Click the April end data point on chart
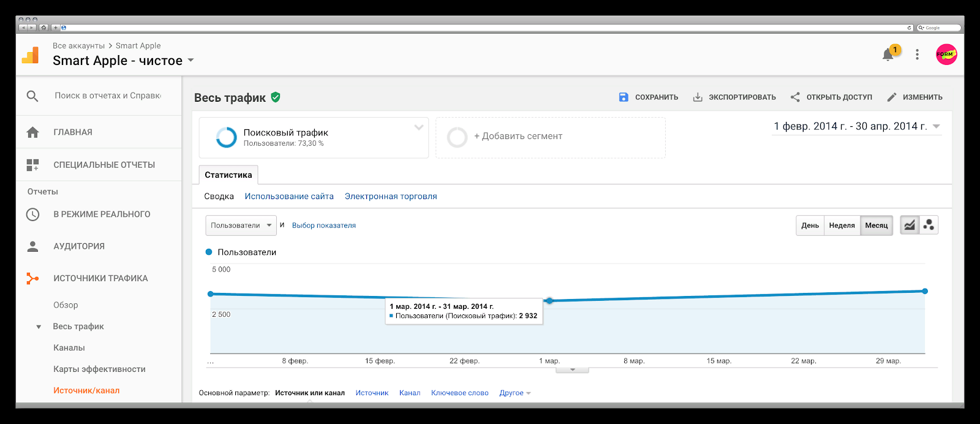The width and height of the screenshot is (980, 424). click(x=925, y=291)
